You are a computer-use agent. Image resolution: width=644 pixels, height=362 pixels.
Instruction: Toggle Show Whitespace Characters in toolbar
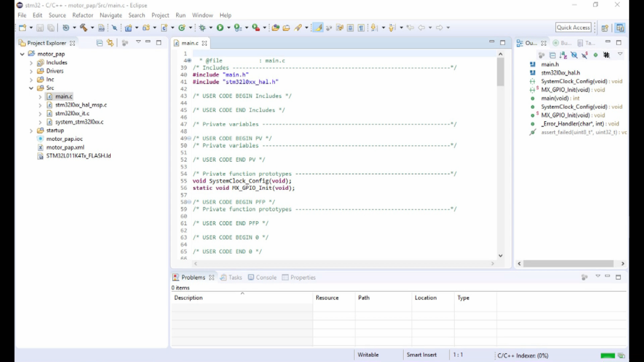pos(361,28)
